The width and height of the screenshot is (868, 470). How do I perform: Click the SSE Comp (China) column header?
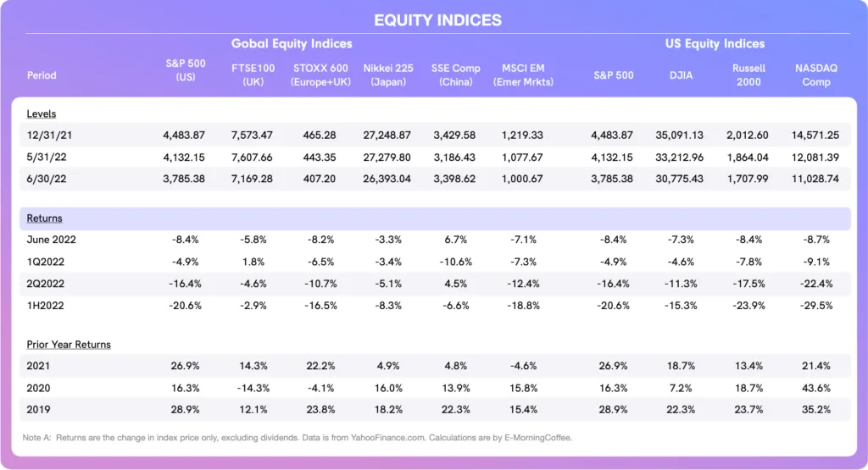click(455, 75)
